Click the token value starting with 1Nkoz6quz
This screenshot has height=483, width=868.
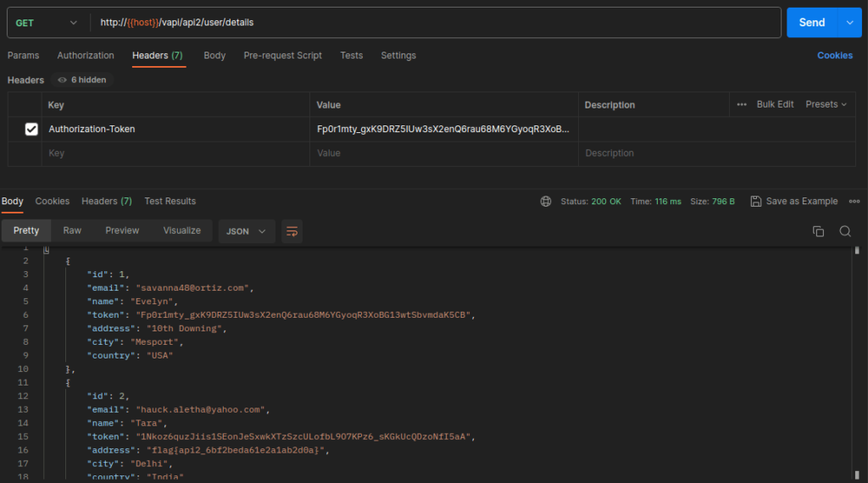coord(303,436)
